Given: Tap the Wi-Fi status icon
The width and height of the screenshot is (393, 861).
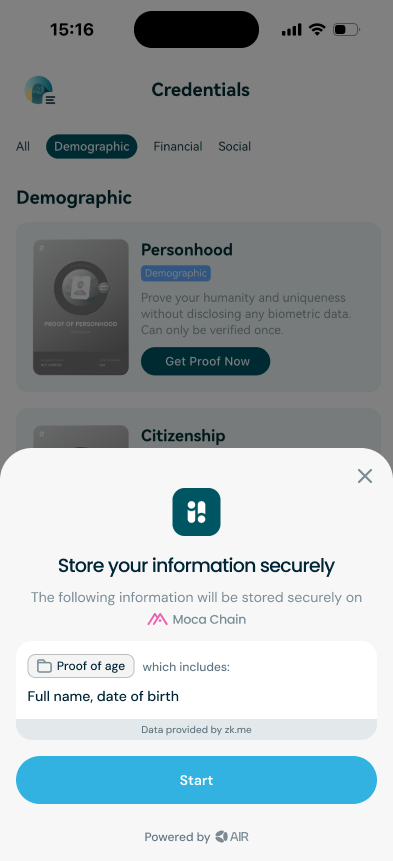Looking at the screenshot, I should 317,29.
